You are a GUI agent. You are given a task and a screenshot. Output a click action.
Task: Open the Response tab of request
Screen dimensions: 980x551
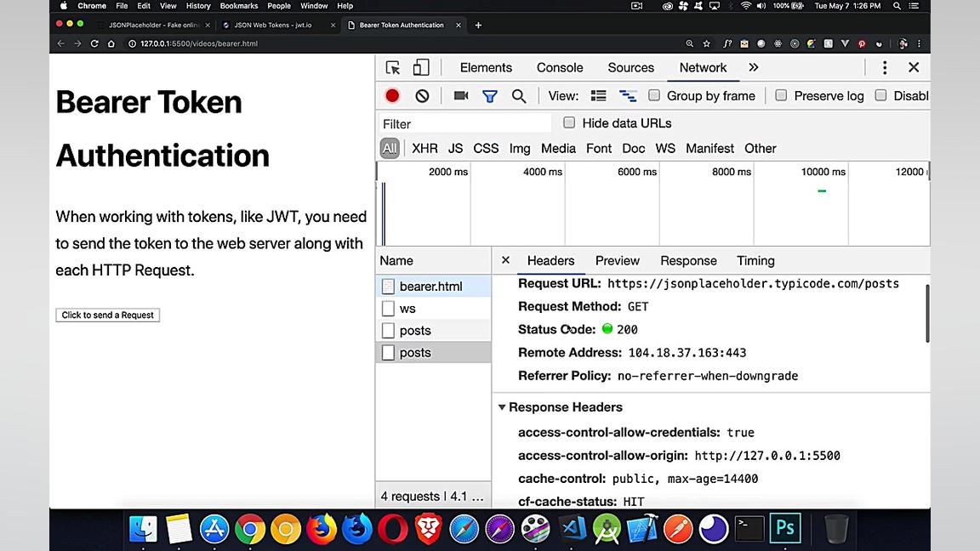pyautogui.click(x=688, y=261)
